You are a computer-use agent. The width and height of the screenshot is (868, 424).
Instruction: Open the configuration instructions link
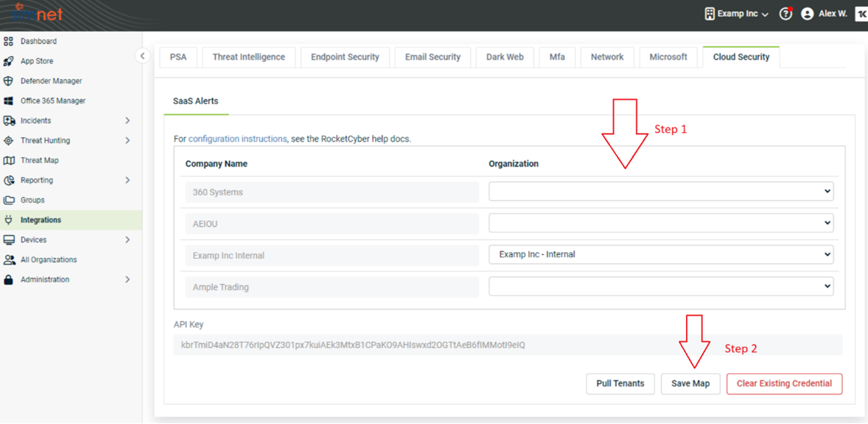tap(237, 139)
